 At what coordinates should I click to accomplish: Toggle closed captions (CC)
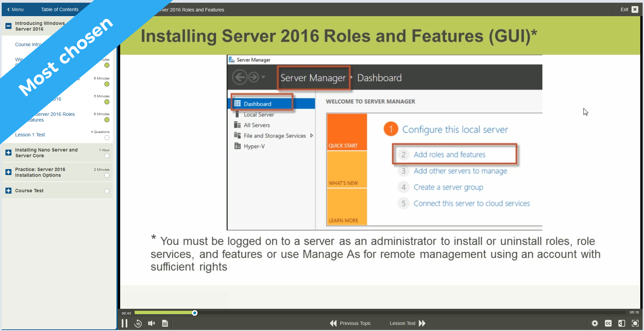tap(608, 323)
